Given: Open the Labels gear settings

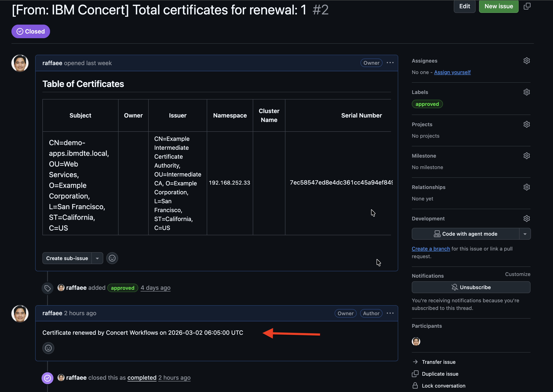Looking at the screenshot, I should point(526,92).
